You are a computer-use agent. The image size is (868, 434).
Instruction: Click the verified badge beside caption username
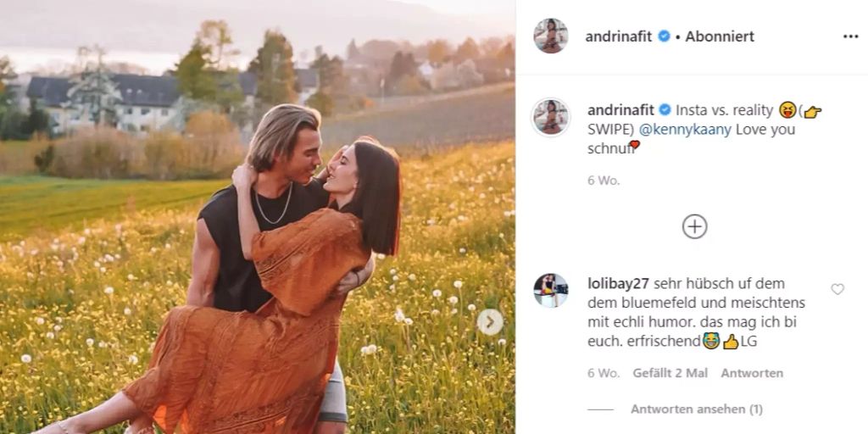(x=665, y=110)
